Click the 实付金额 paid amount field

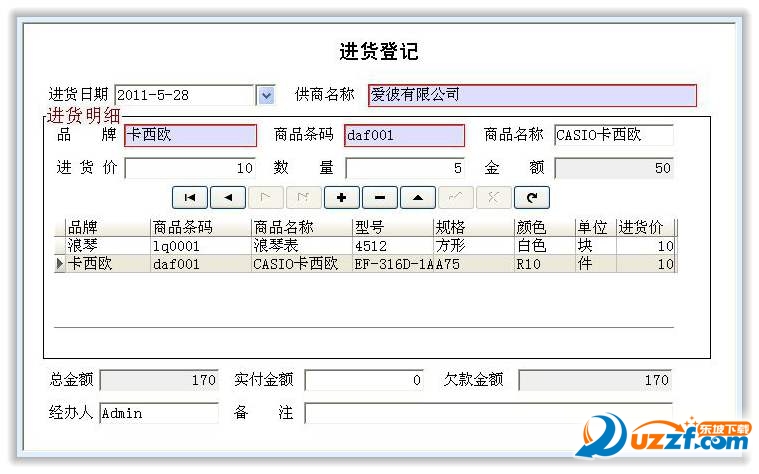(x=364, y=380)
